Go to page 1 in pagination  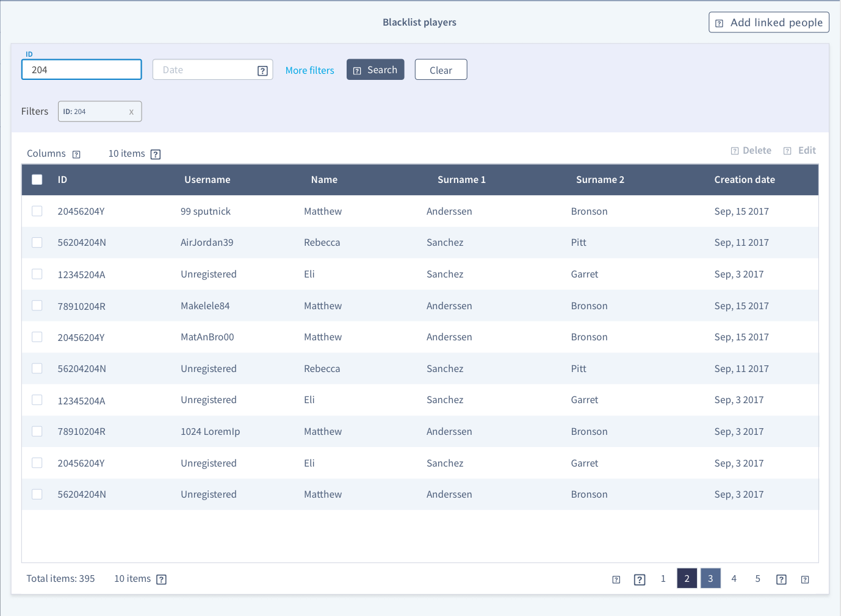[663, 579]
